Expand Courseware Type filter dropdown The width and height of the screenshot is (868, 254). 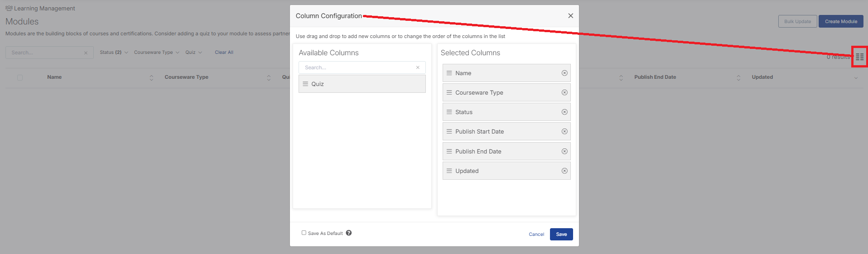(157, 53)
